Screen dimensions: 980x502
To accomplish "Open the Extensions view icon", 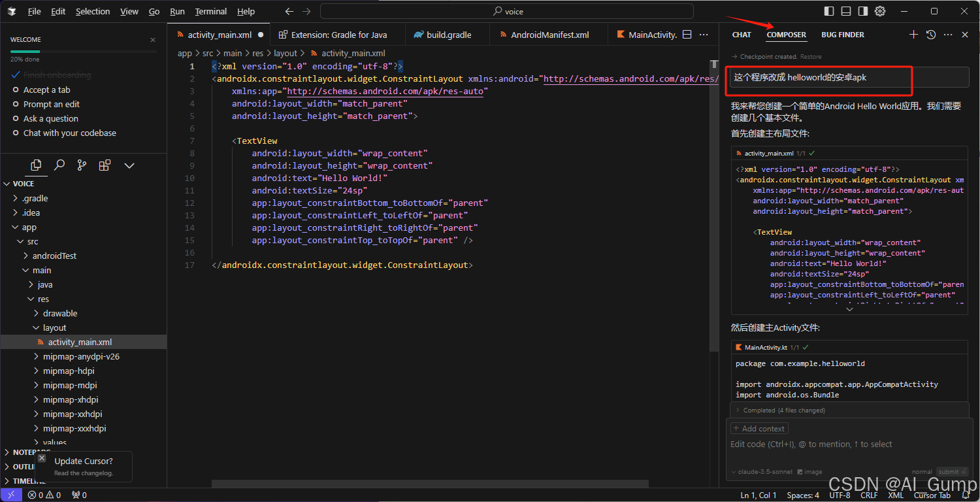I will [x=105, y=165].
